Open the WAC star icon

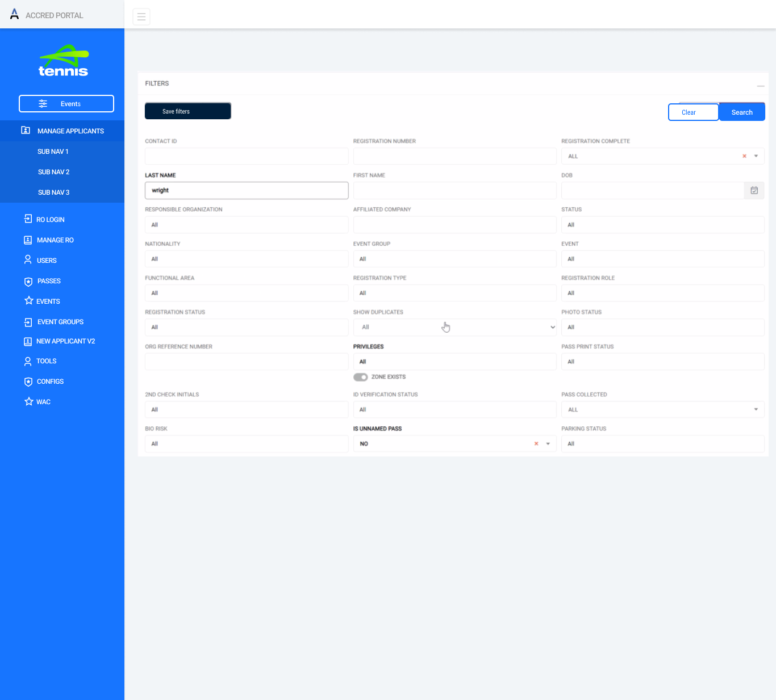[28, 401]
